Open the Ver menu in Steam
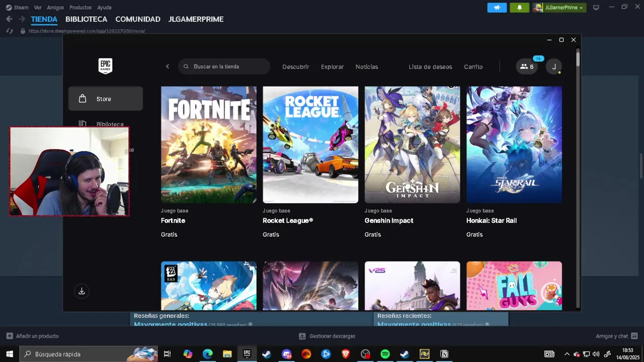644x362 pixels. tap(38, 8)
